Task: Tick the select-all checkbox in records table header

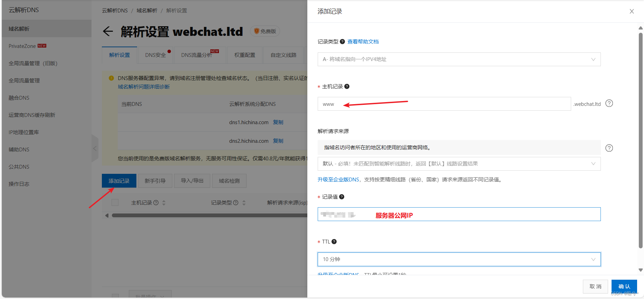Action: point(115,202)
